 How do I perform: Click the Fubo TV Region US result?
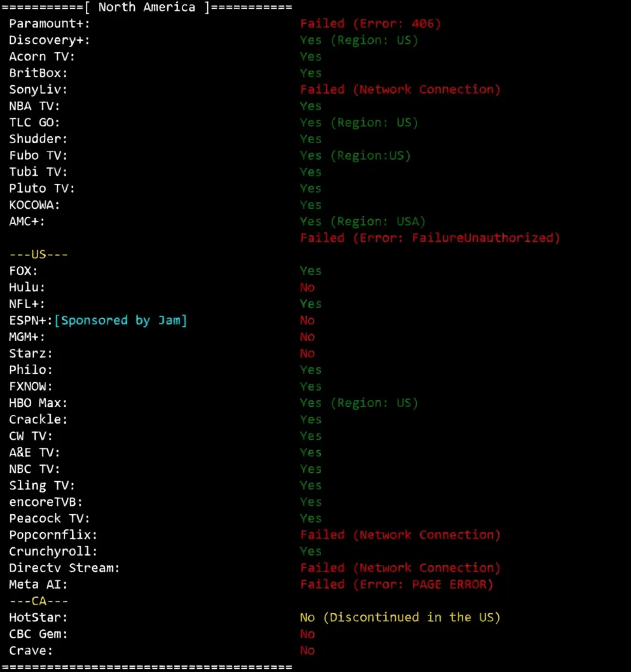[355, 155]
